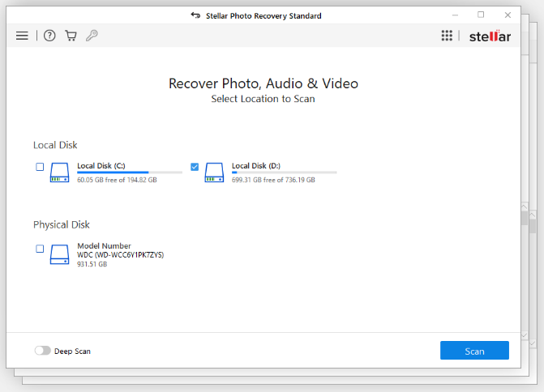Click "WDC (WD-WCC6Y1PK7ZYS)" text
Screen dimensions: 544x392
click(120, 255)
